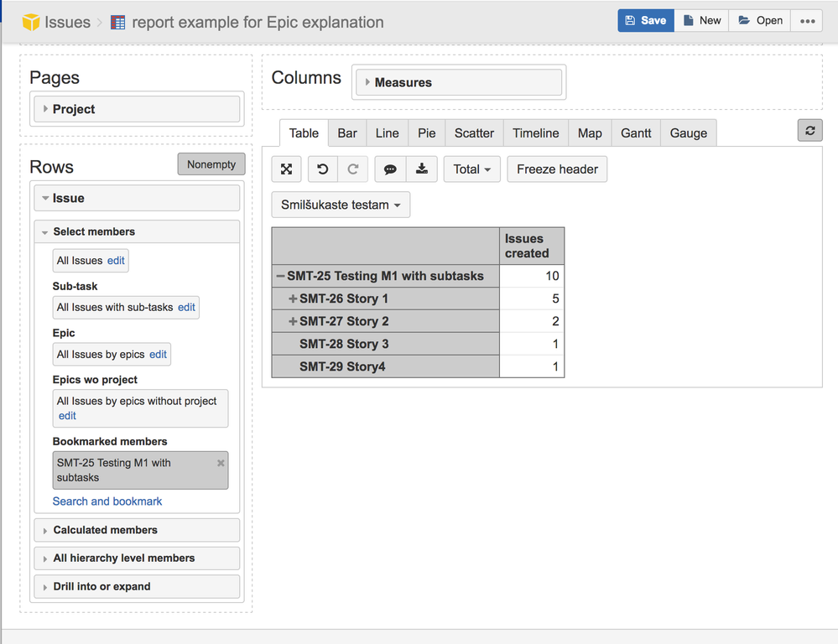838x644 pixels.
Task: Switch to the Gantt tab
Action: tap(636, 133)
